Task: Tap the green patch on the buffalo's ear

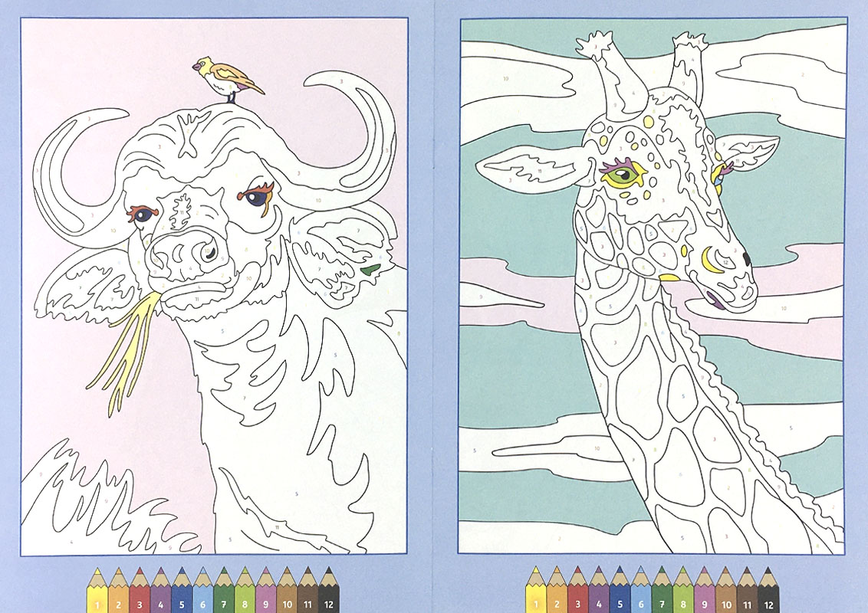Action: pyautogui.click(x=370, y=270)
